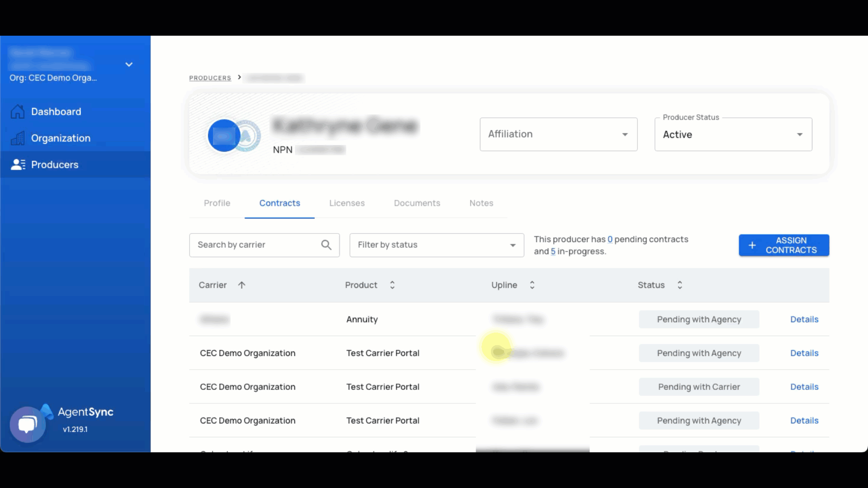Open the Notes tab
The image size is (868, 488).
pos(481,203)
